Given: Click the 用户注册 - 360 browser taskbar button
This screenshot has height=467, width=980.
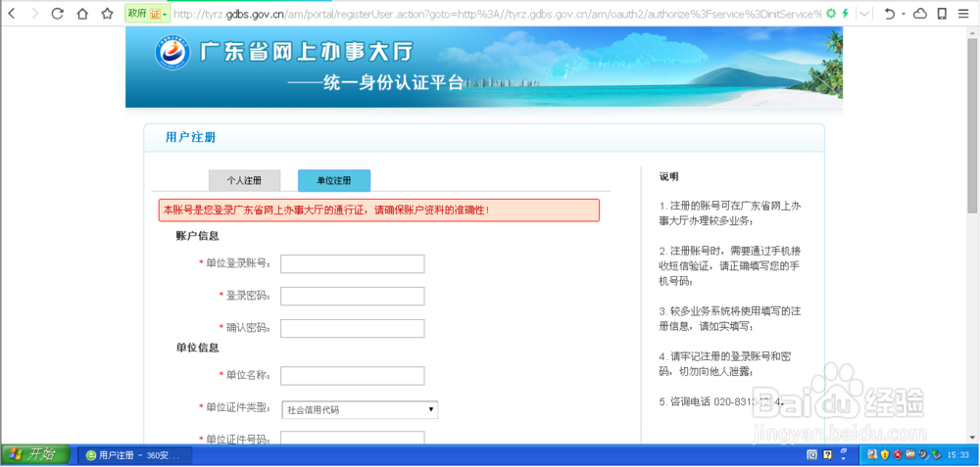Looking at the screenshot, I should click(136, 455).
